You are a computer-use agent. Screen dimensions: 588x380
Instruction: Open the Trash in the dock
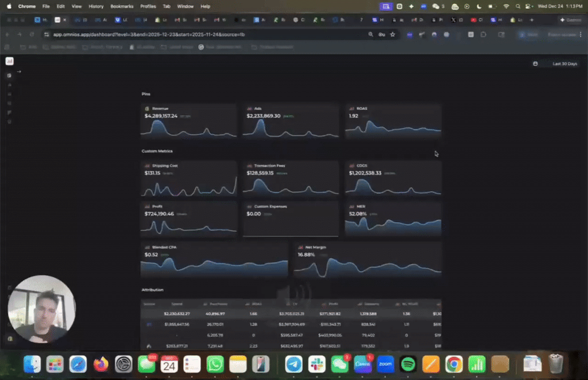556,365
